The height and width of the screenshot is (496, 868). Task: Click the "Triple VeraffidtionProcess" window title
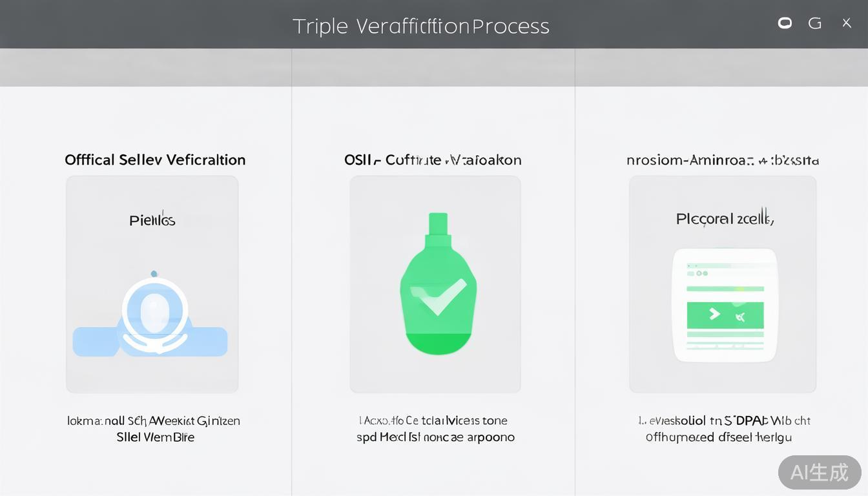click(x=420, y=26)
